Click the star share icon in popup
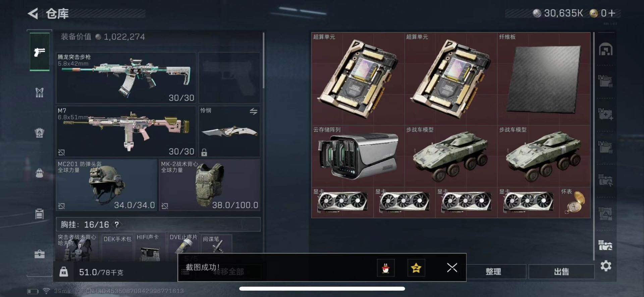644x297 pixels. [x=416, y=268]
